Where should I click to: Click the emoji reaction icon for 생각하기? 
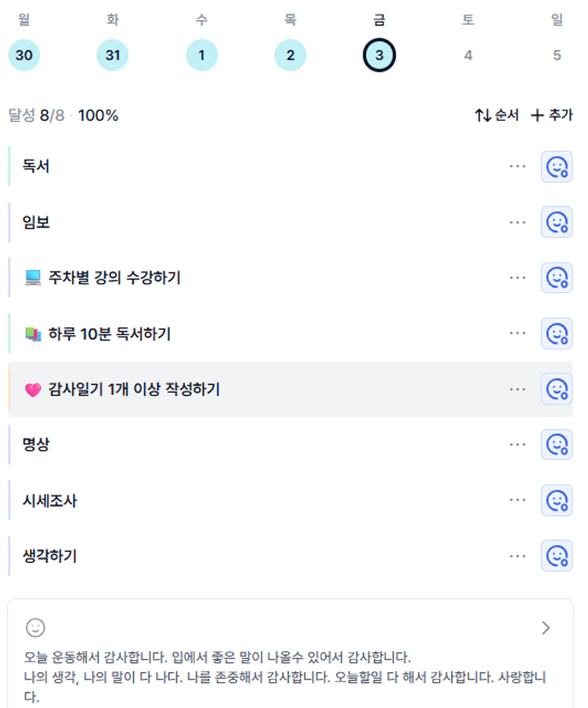click(556, 555)
